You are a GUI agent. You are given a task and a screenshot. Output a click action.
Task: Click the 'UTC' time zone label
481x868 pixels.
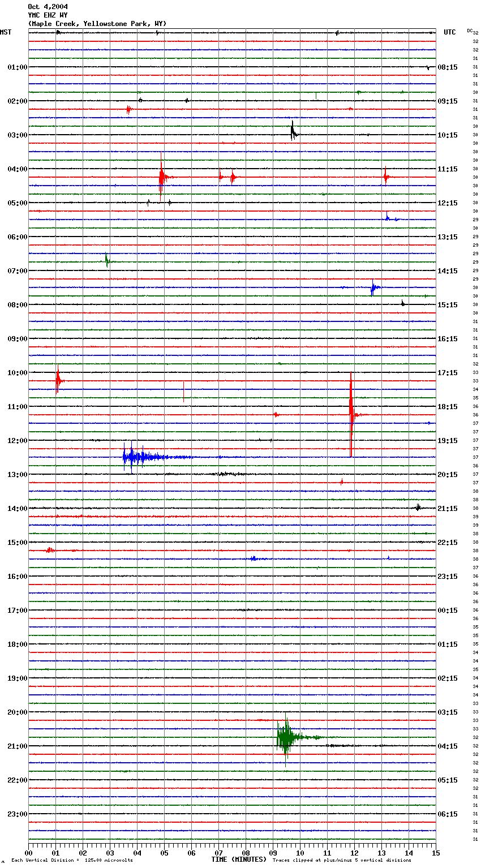click(x=450, y=32)
